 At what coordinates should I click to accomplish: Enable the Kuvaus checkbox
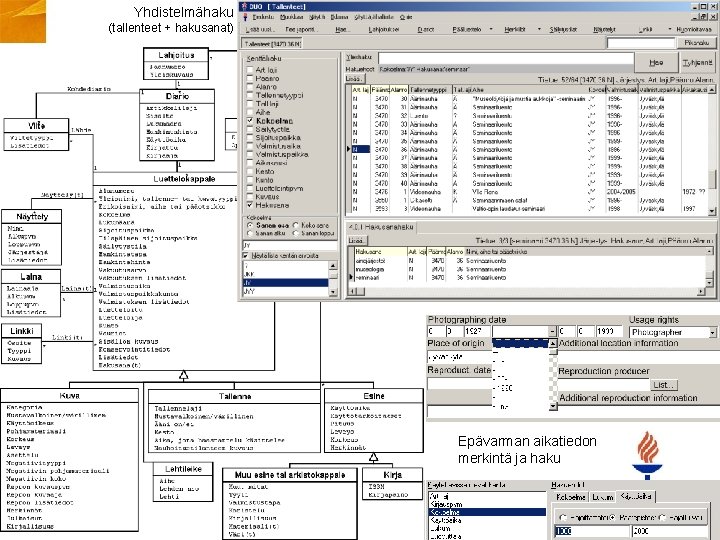pyautogui.click(x=250, y=197)
